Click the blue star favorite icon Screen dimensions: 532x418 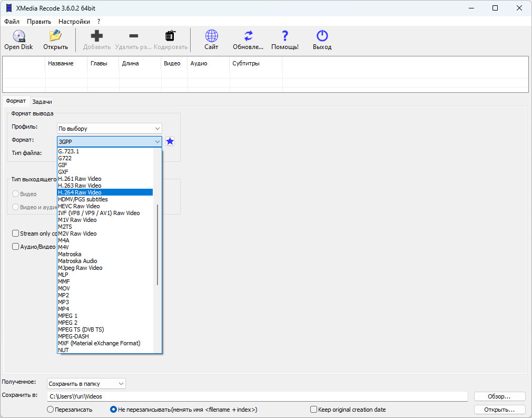point(170,141)
